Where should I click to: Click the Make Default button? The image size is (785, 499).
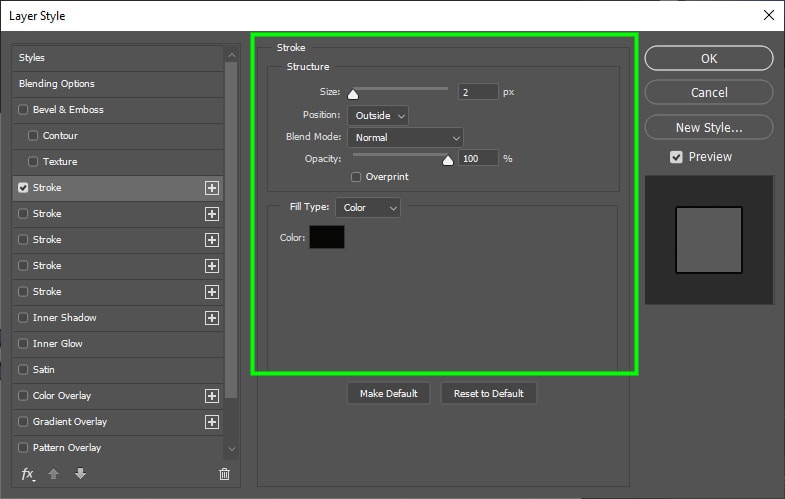[388, 393]
